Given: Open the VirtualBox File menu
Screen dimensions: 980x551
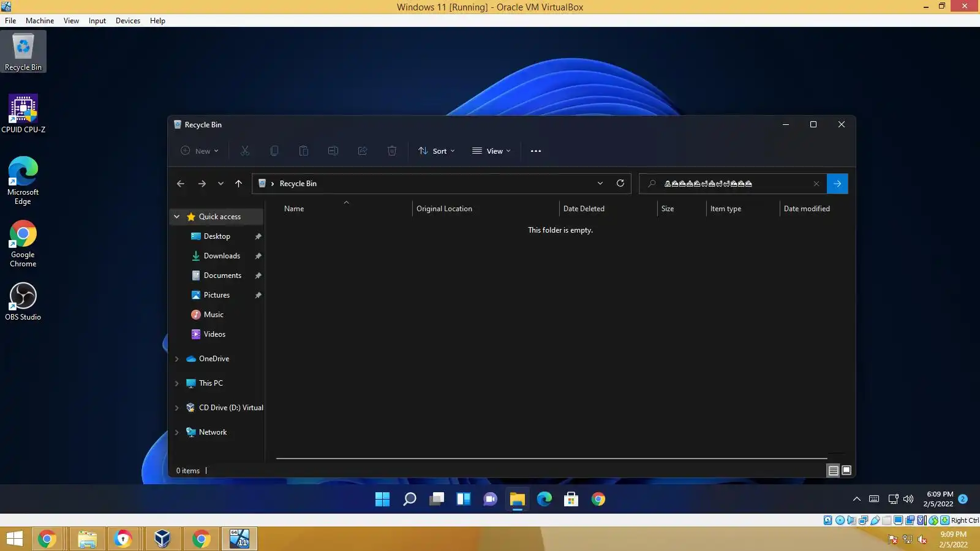Looking at the screenshot, I should [10, 21].
